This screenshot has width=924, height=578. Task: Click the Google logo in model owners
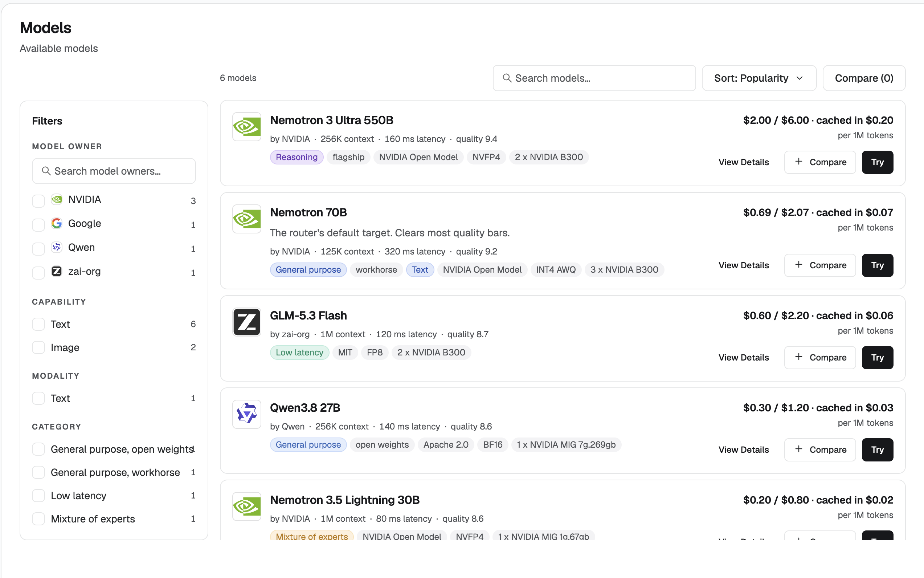(57, 223)
